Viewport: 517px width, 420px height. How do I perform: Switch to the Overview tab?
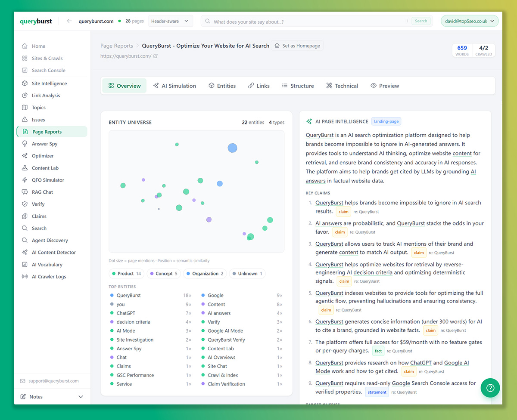[x=125, y=86]
